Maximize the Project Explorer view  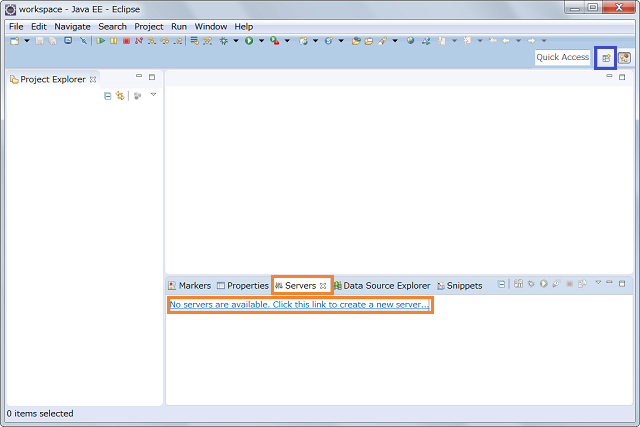[x=152, y=77]
